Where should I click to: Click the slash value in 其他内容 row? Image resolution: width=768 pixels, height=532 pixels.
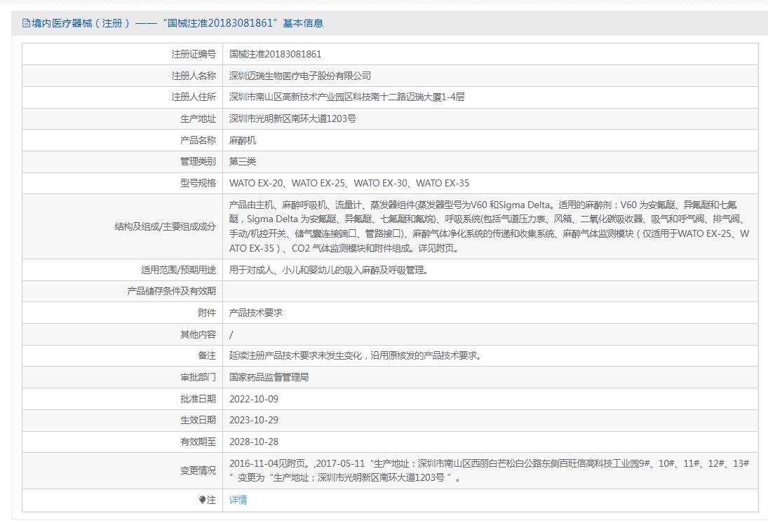tap(231, 335)
